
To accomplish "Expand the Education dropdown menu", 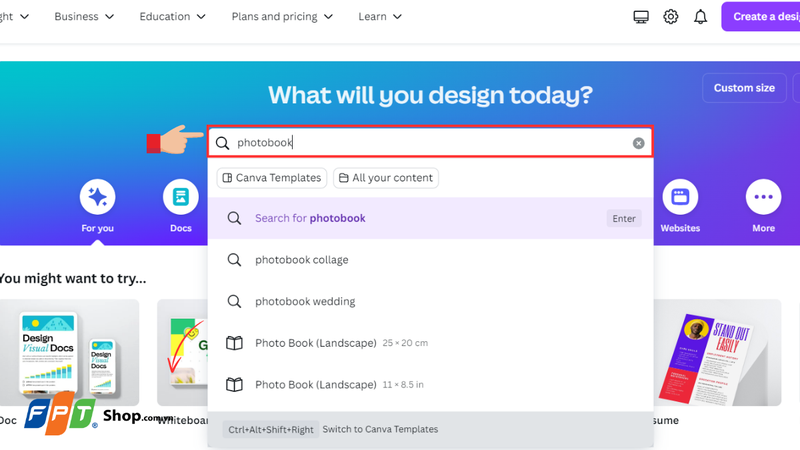I will coord(172,17).
